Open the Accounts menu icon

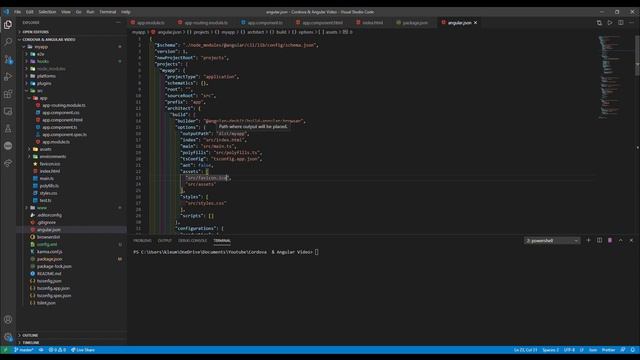tap(8, 320)
